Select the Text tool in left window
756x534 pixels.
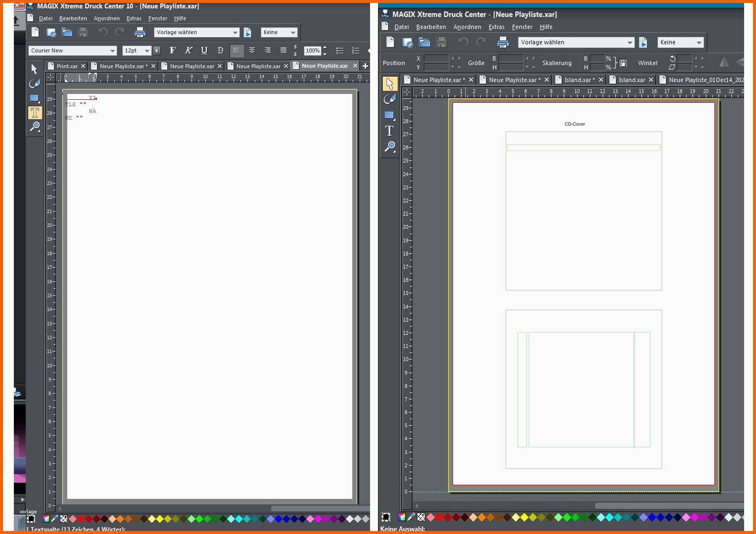[x=35, y=113]
